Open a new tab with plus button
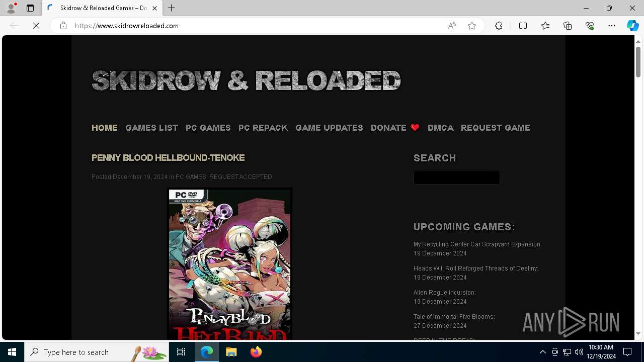 (172, 8)
